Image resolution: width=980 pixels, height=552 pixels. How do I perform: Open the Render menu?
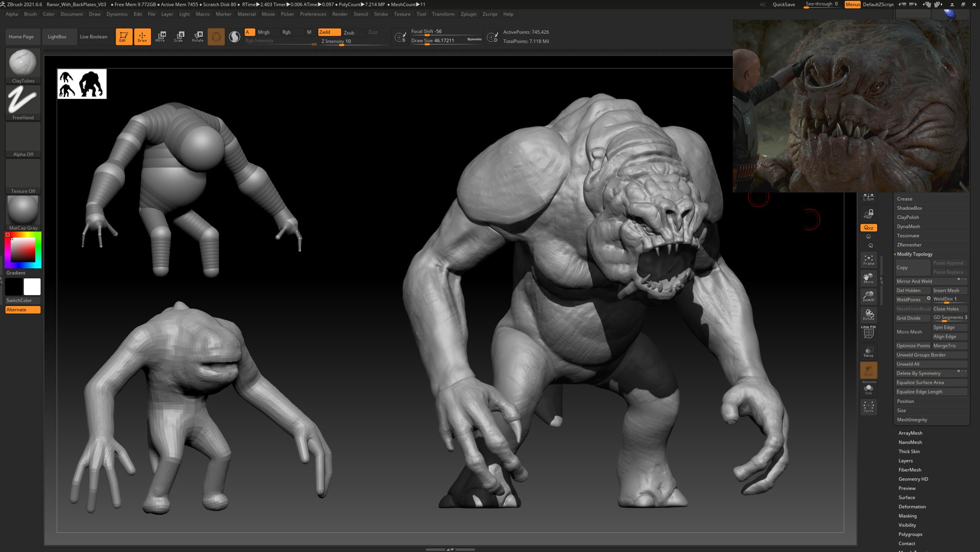tap(339, 14)
